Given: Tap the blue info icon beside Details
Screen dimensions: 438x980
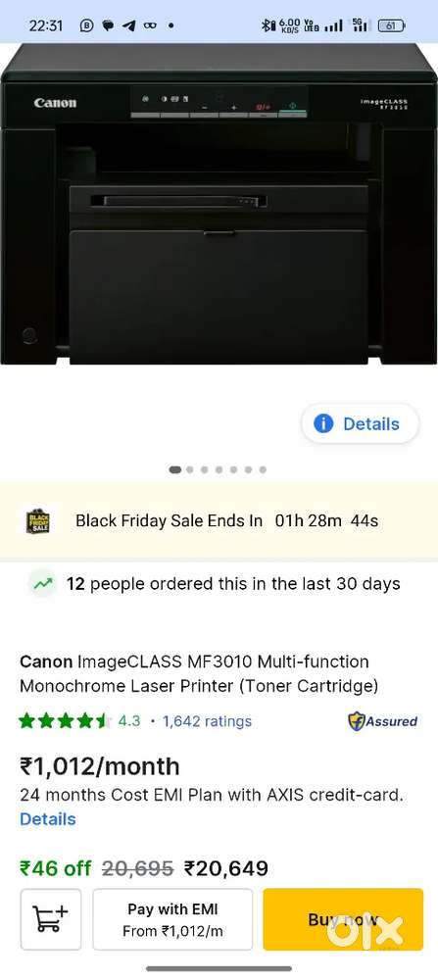Looking at the screenshot, I should click(x=323, y=423).
